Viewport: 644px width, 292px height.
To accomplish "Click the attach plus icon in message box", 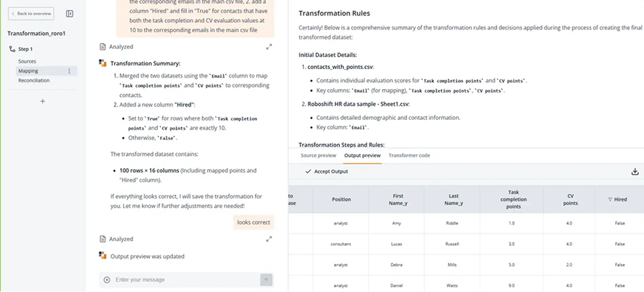I will (x=107, y=279).
